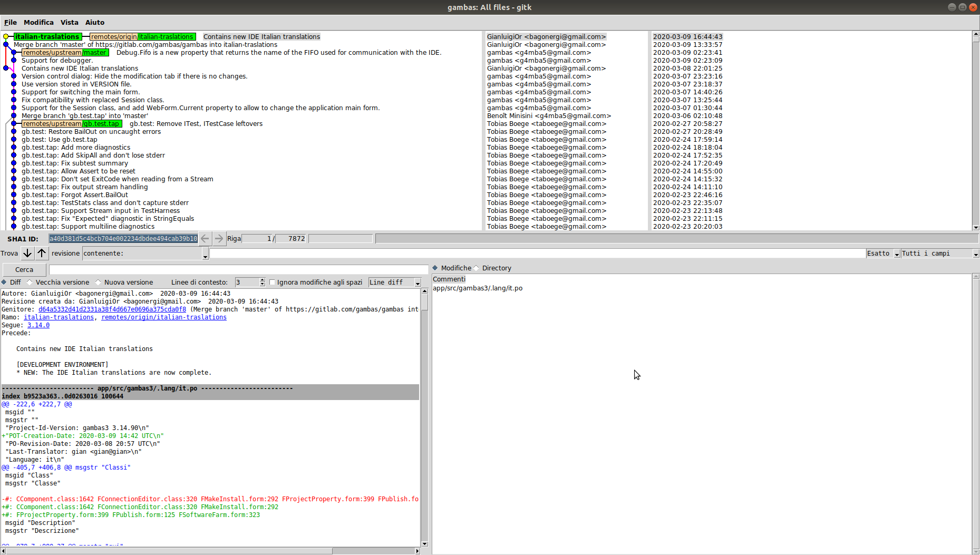Open the Line diff dropdown
This screenshot has height=555, width=980.
click(x=395, y=283)
